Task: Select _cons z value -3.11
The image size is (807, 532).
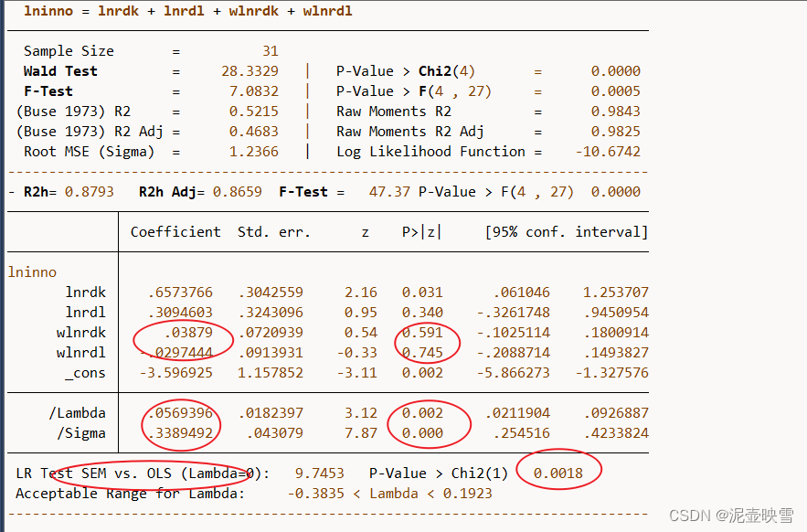Action: [x=356, y=372]
